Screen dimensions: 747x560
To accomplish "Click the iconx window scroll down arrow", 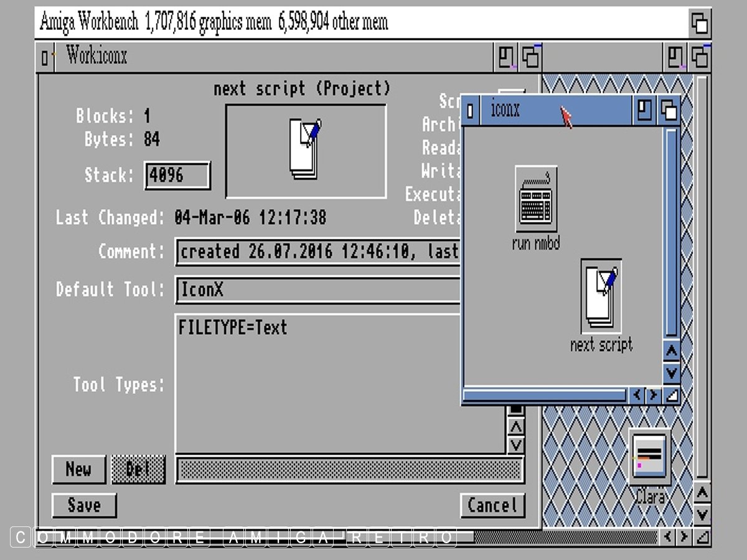I will pyautogui.click(x=671, y=373).
